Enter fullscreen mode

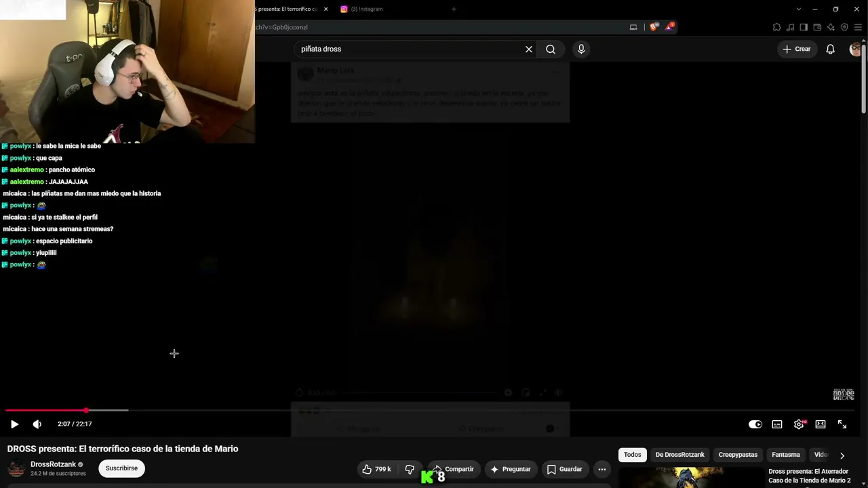point(842,424)
